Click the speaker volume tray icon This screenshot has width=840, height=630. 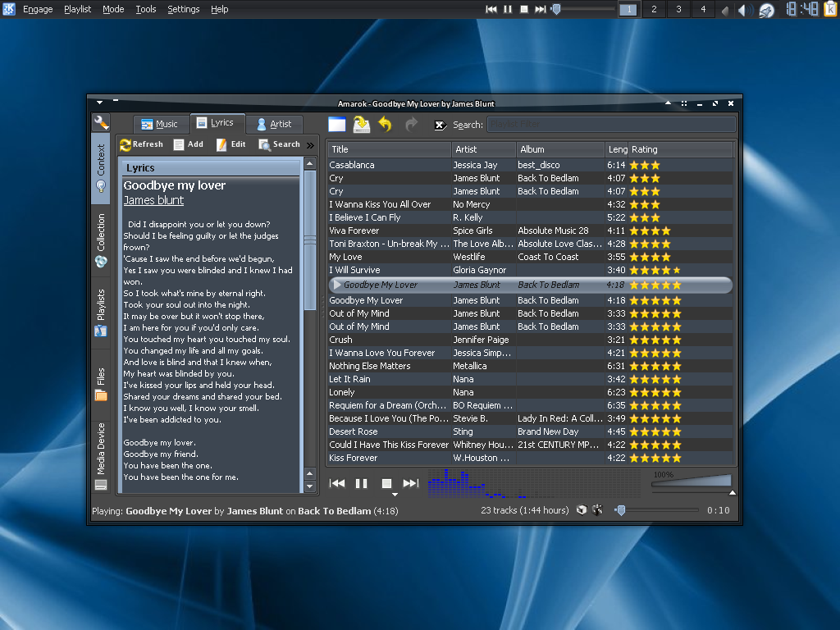pos(743,10)
